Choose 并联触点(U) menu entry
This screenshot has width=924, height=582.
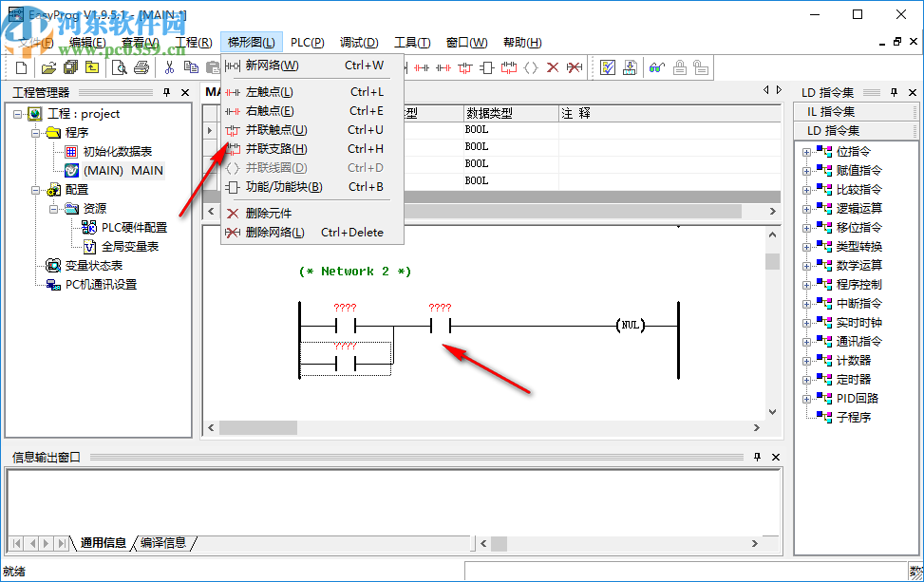point(312,129)
